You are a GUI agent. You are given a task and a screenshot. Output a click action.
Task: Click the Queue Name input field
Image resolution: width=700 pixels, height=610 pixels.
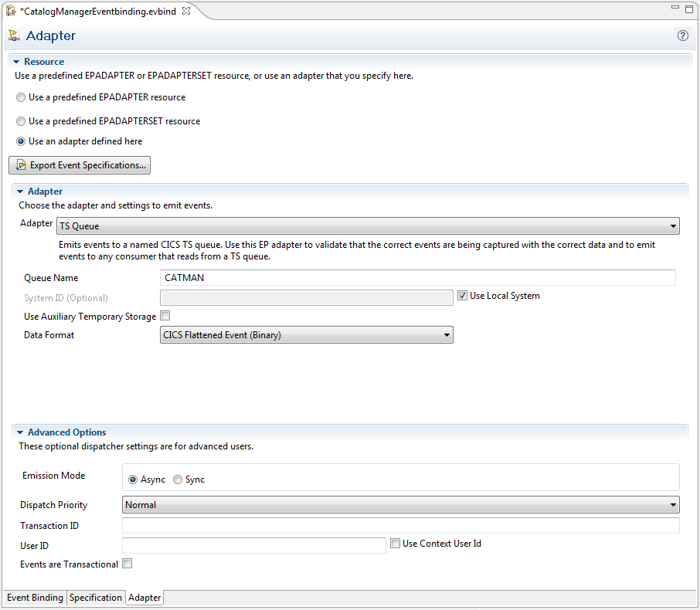(417, 278)
